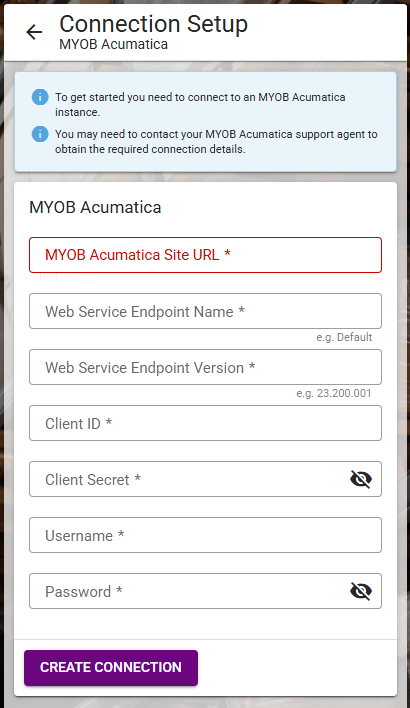Click the Create Connection button
410x708 pixels.
point(111,668)
